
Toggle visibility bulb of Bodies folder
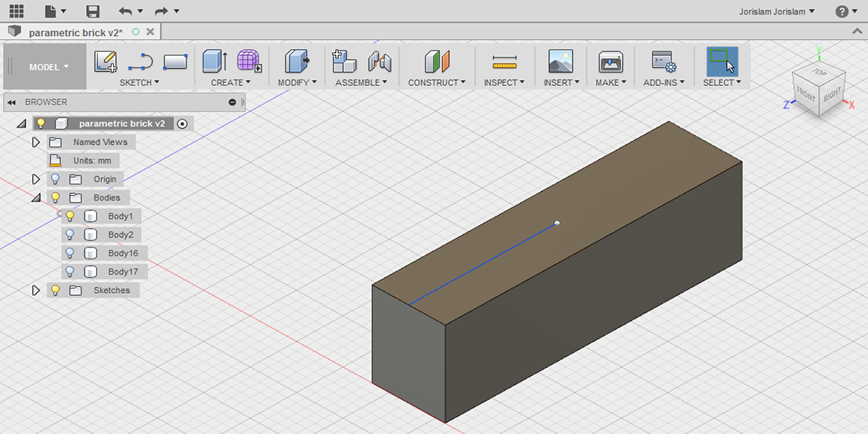55,198
